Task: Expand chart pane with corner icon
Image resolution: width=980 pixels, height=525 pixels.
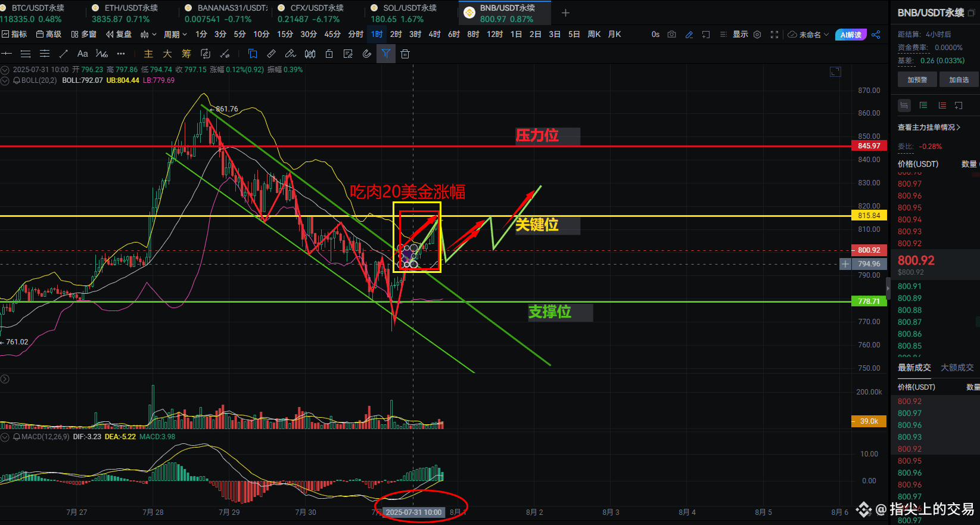Action: [x=835, y=72]
